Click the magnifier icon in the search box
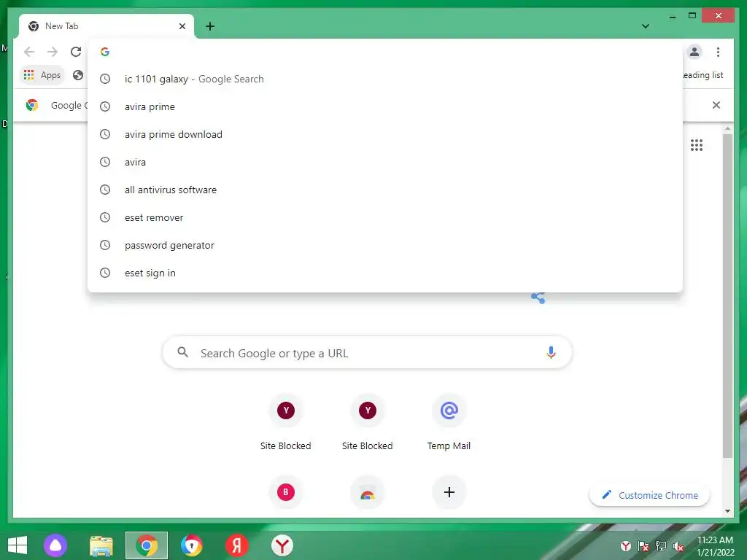The width and height of the screenshot is (747, 560). (x=182, y=352)
